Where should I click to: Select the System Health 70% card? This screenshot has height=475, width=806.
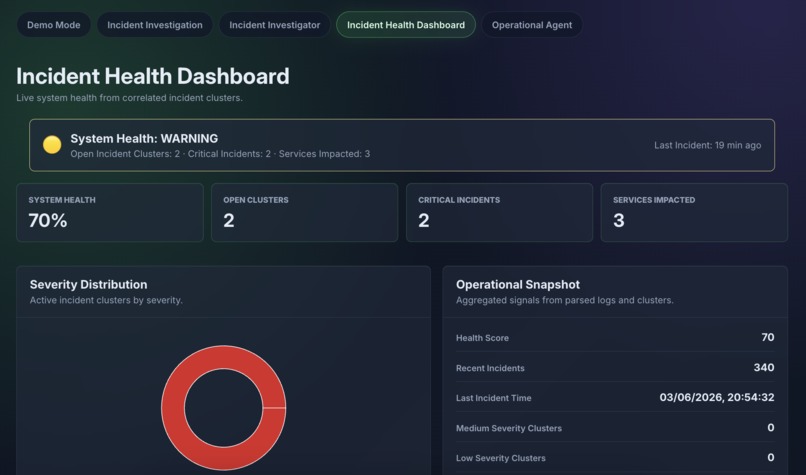coord(110,212)
